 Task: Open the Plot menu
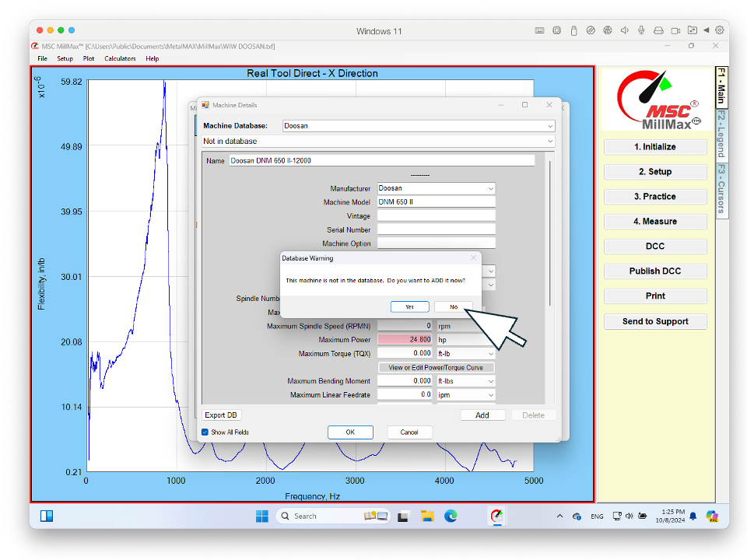coord(89,58)
